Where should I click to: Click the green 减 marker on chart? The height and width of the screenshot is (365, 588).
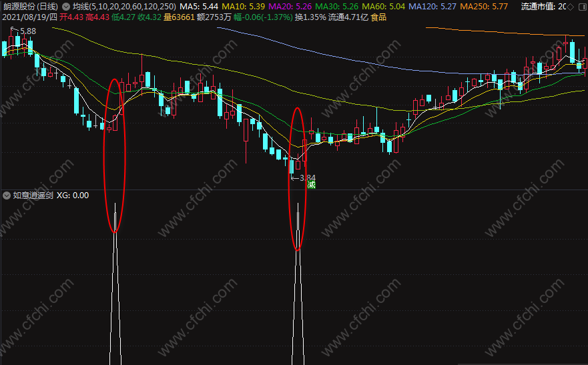(x=311, y=184)
